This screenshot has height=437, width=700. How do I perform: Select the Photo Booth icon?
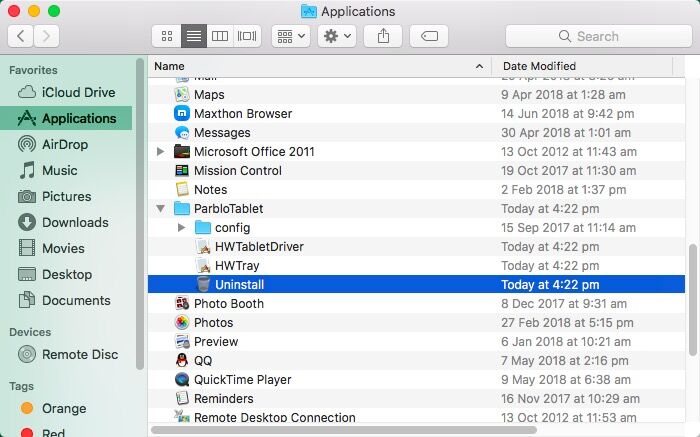point(182,304)
